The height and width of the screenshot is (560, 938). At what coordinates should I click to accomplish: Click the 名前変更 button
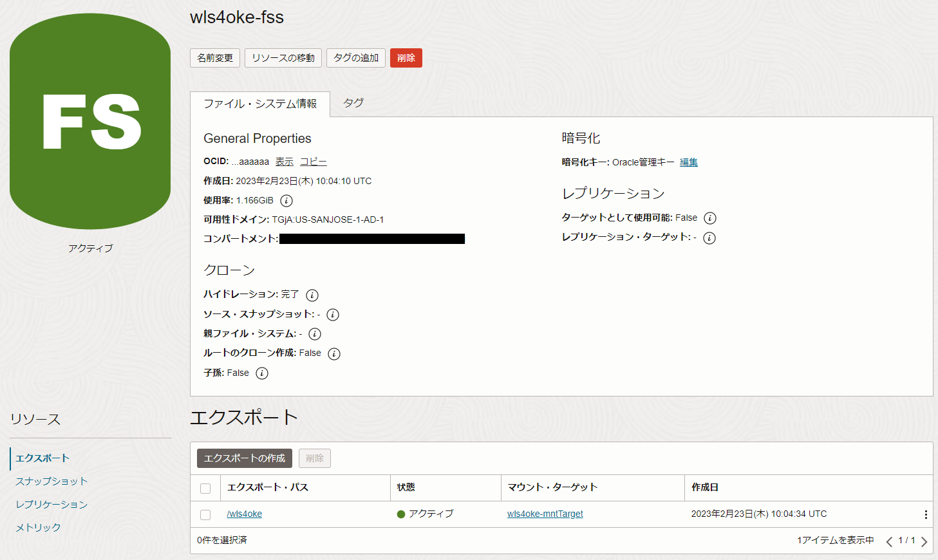click(x=215, y=58)
